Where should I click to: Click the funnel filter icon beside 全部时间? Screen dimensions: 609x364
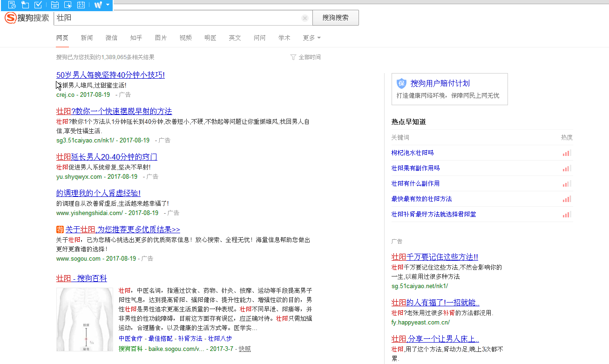point(293,57)
